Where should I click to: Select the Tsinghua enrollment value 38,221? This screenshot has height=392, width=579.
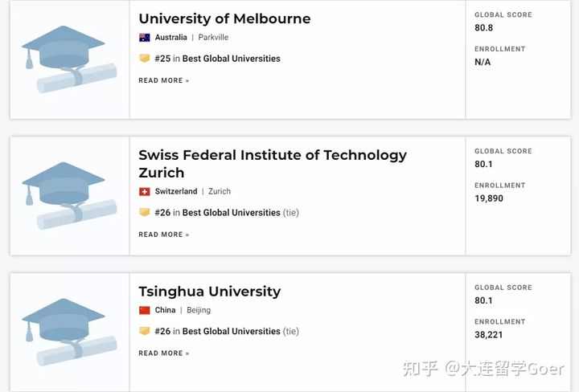point(489,335)
